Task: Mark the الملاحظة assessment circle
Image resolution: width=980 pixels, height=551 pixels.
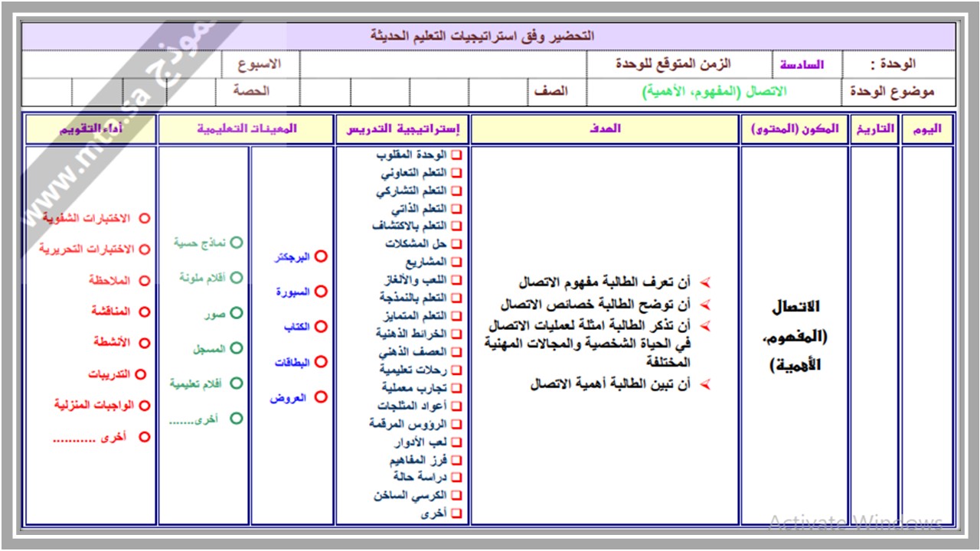Action: coord(144,281)
